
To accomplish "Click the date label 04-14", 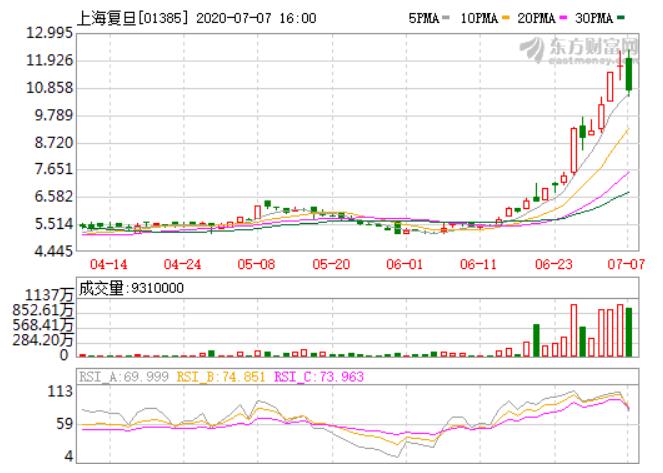I will pyautogui.click(x=109, y=265).
